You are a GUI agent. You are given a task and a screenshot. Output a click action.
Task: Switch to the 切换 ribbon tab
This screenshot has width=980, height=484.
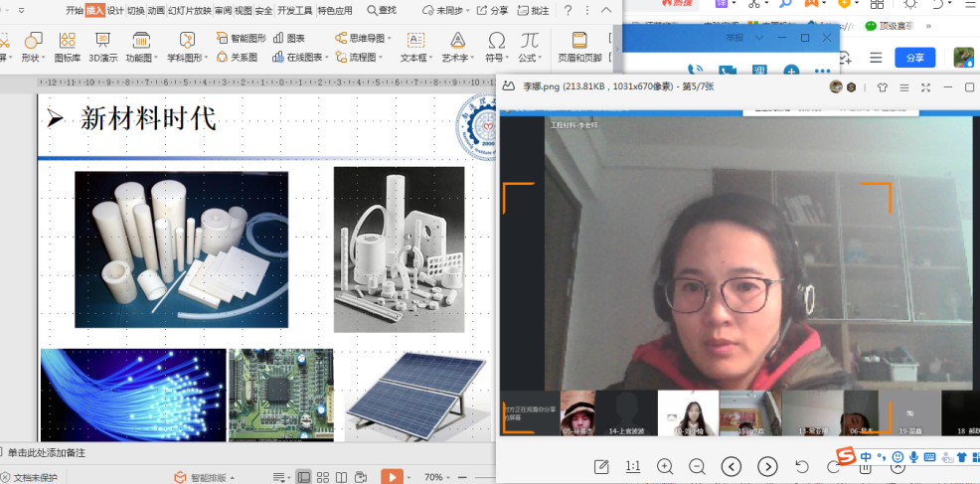tap(135, 11)
